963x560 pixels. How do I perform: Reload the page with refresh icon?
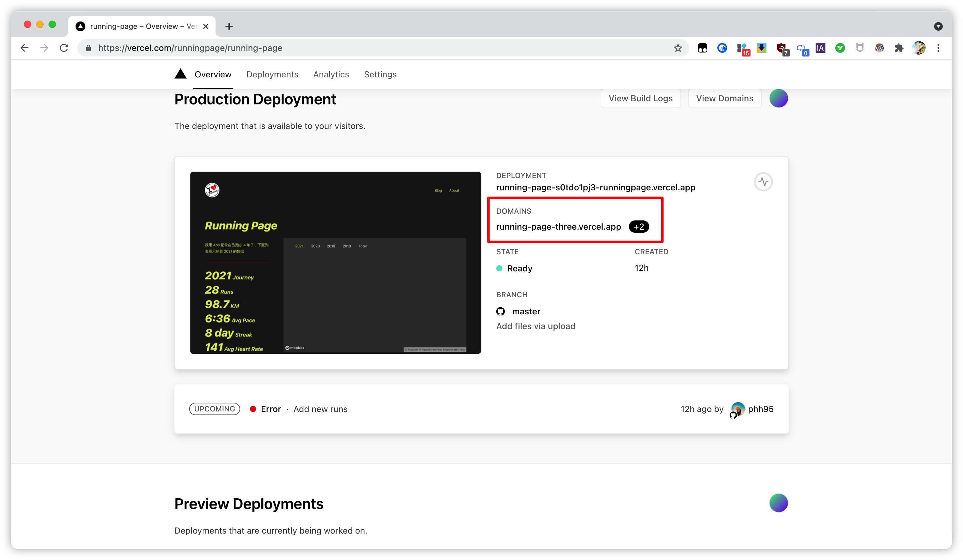pos(64,48)
